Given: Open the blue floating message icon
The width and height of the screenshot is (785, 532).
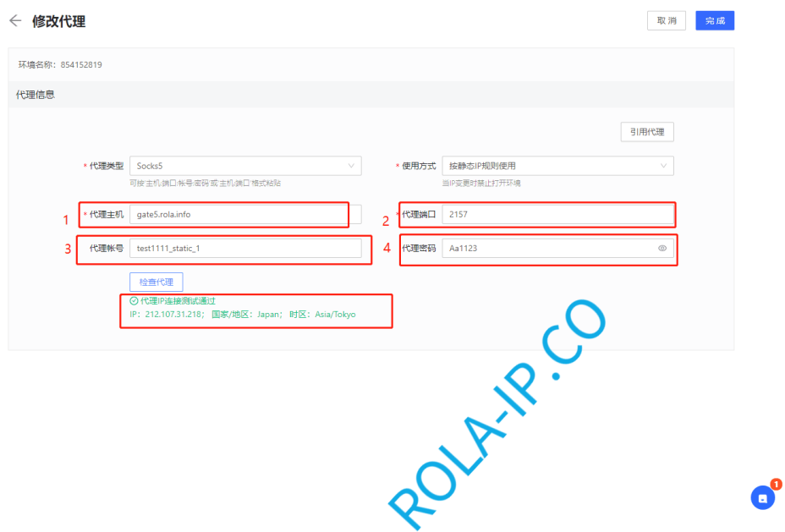Looking at the screenshot, I should pos(762,498).
